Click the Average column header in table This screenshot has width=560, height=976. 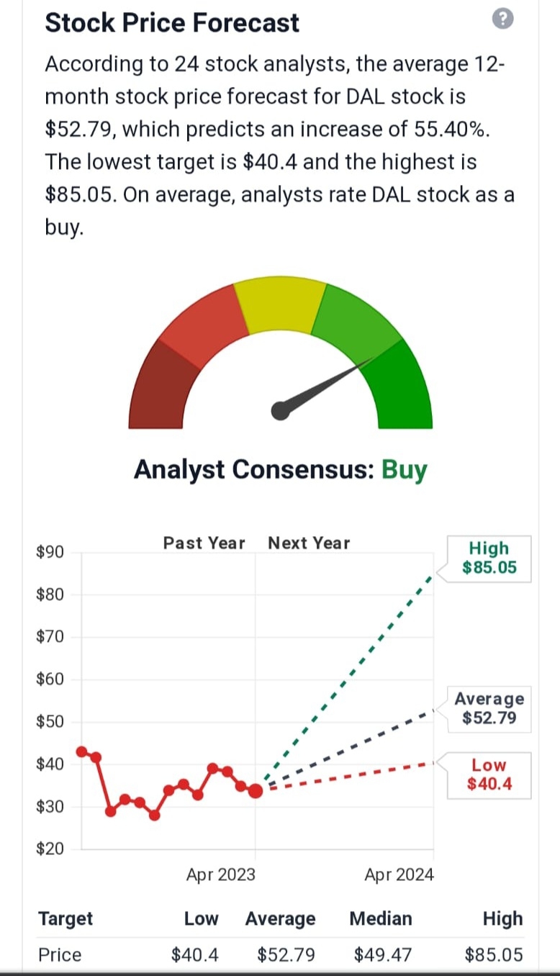click(x=280, y=918)
